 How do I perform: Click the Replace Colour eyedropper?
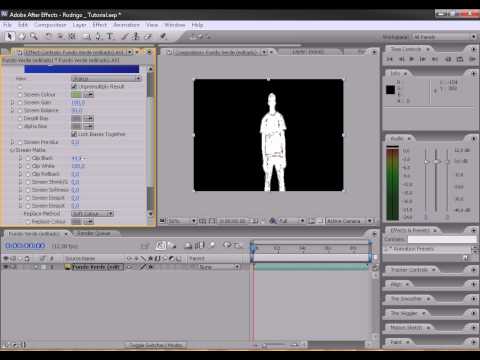[89, 221]
